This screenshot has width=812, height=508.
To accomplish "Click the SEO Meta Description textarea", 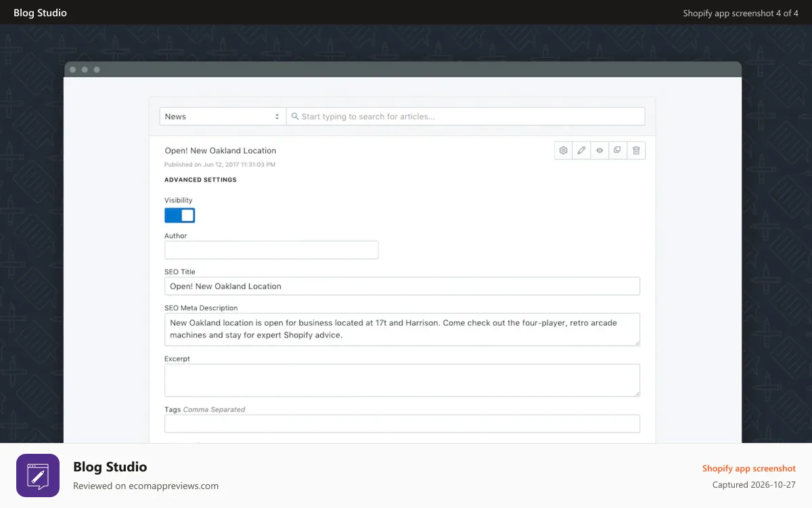I will [402, 329].
